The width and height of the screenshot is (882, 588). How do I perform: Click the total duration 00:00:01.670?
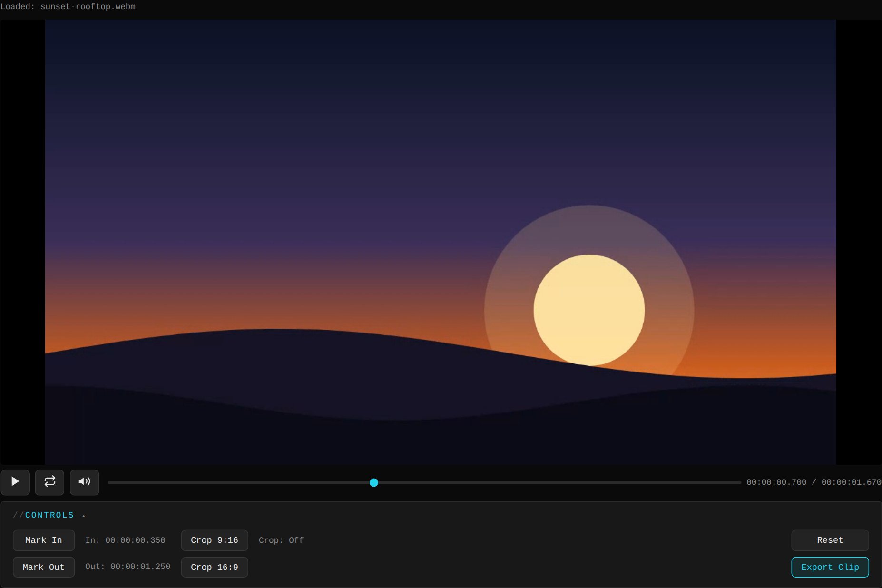pos(851,482)
